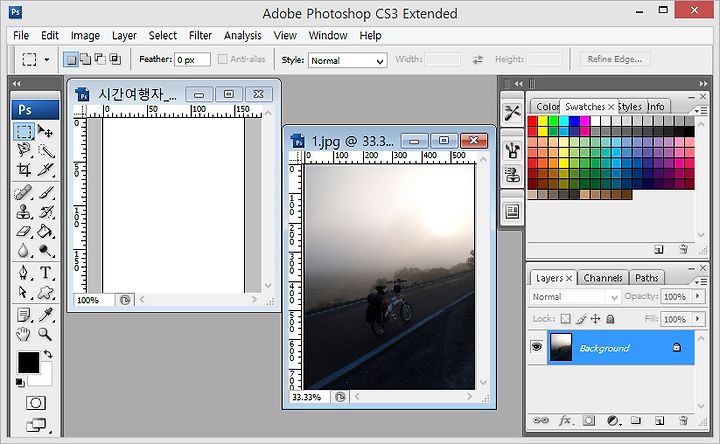Select the Healing Brush tool
Screen dimensions: 720x444
pyautogui.click(x=24, y=192)
